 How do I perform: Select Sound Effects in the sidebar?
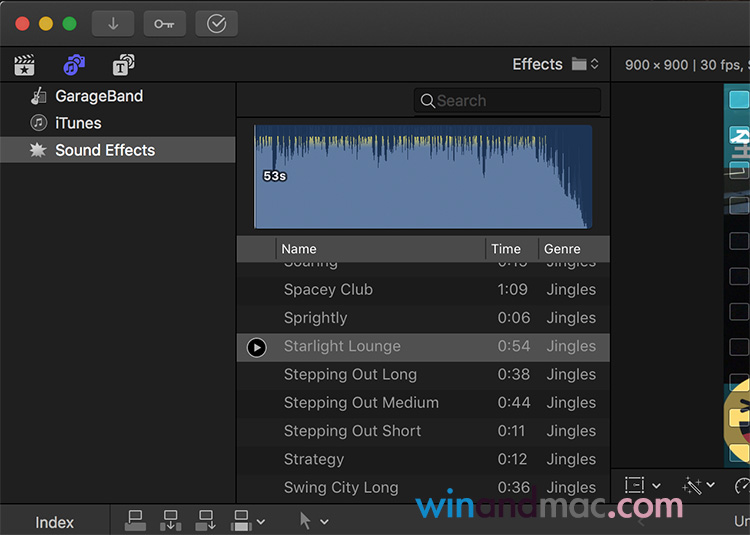point(104,150)
